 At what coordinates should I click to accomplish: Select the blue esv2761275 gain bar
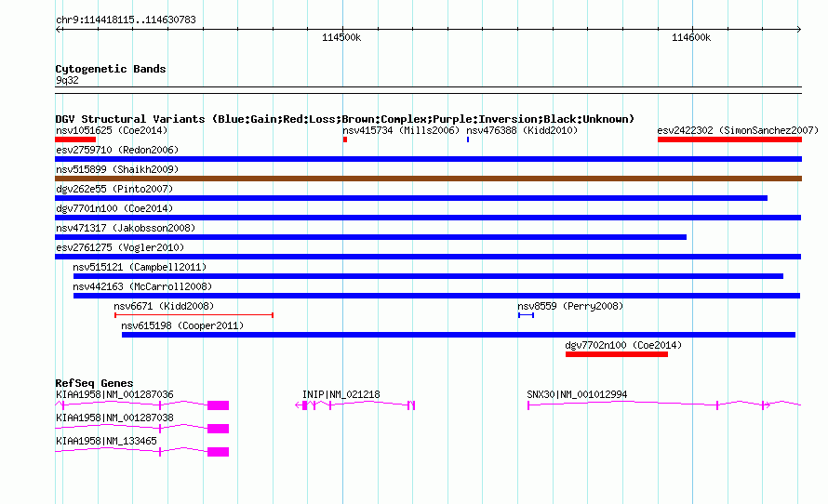428,257
